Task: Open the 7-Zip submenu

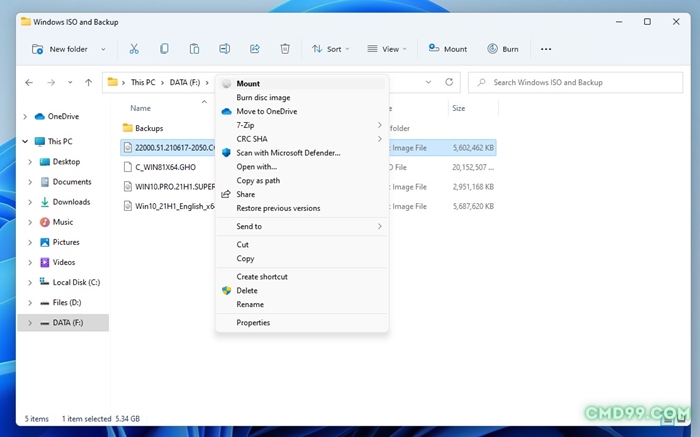Action: pos(302,125)
